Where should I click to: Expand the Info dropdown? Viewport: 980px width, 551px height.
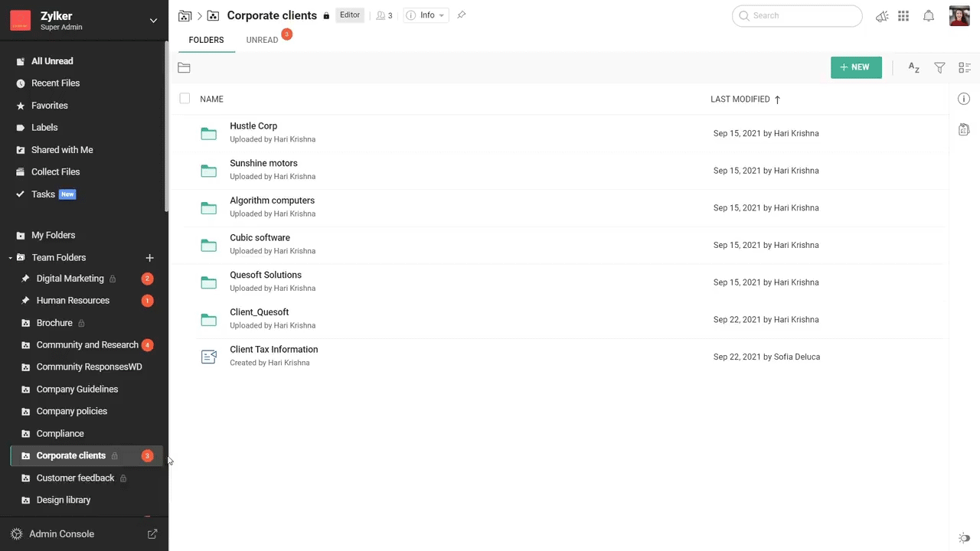(x=426, y=15)
